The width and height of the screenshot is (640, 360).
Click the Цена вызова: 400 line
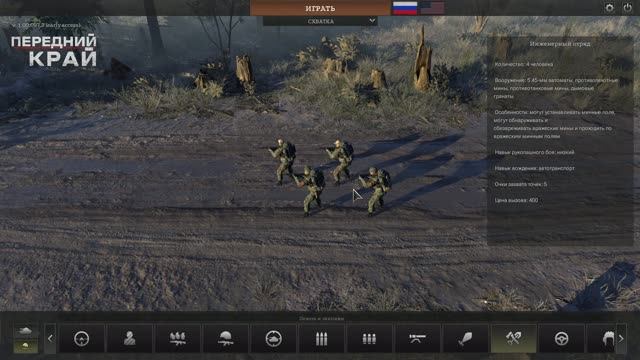point(516,200)
